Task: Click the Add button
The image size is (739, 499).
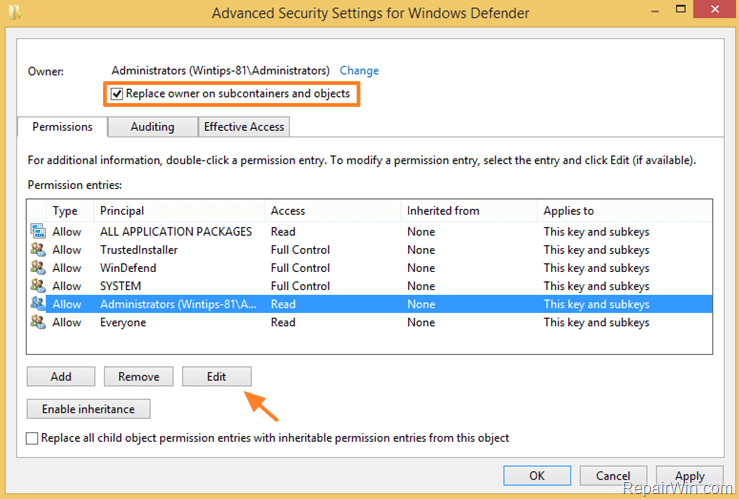Action: point(61,376)
